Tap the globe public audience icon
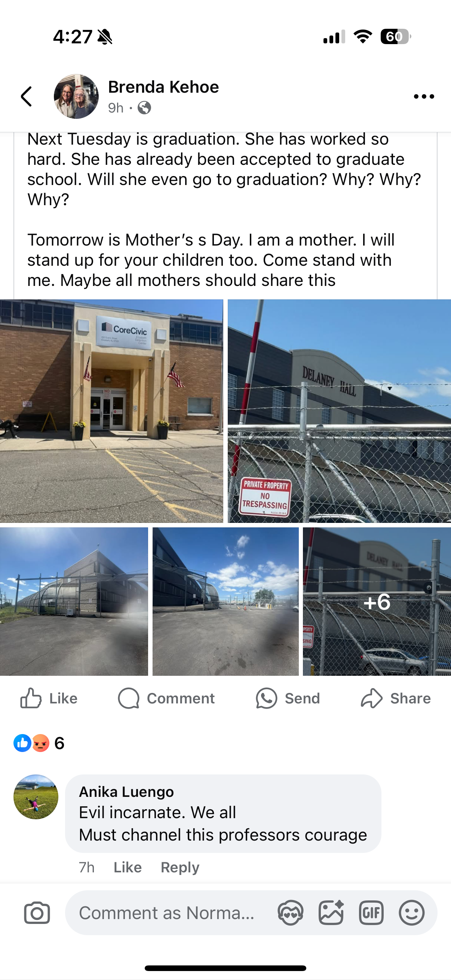This screenshot has width=451, height=980. (x=144, y=108)
